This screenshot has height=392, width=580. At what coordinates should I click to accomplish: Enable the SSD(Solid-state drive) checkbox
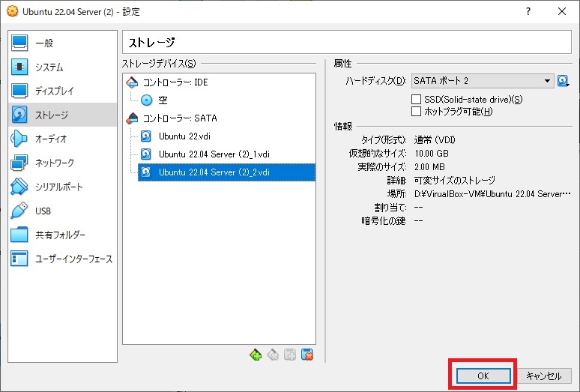click(417, 99)
